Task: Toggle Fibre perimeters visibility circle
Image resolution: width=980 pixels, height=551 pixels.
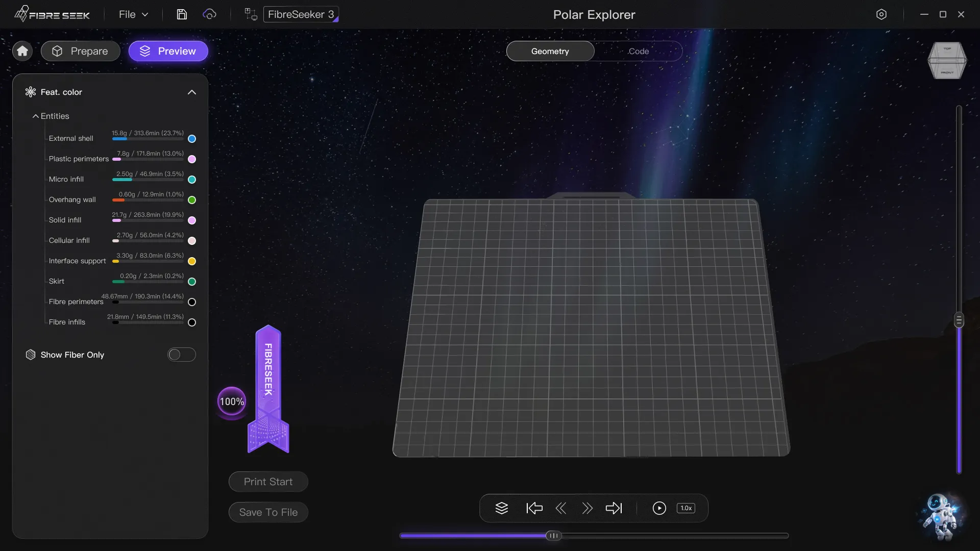Action: coord(192,302)
